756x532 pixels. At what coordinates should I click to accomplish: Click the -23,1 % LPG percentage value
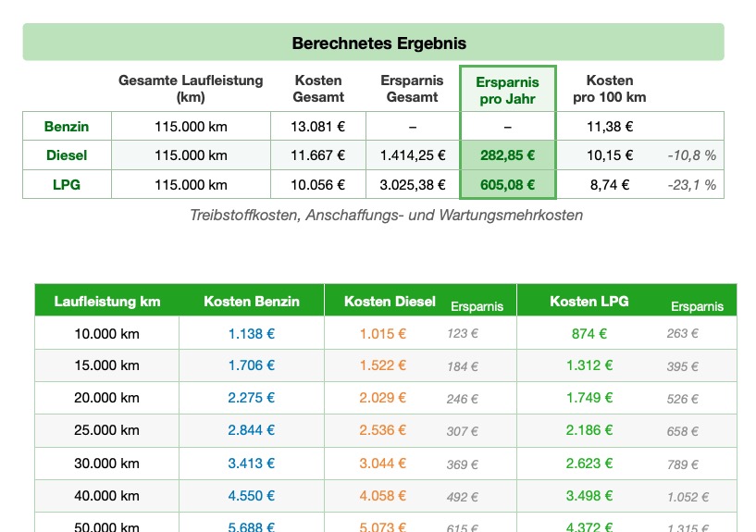click(692, 184)
